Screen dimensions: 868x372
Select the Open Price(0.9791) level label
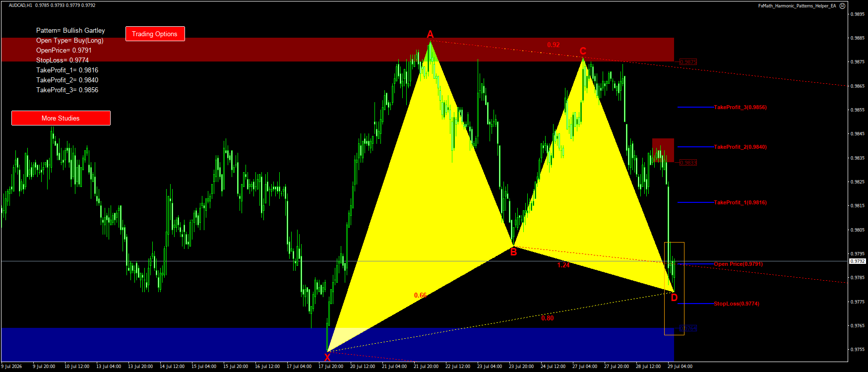(x=738, y=264)
